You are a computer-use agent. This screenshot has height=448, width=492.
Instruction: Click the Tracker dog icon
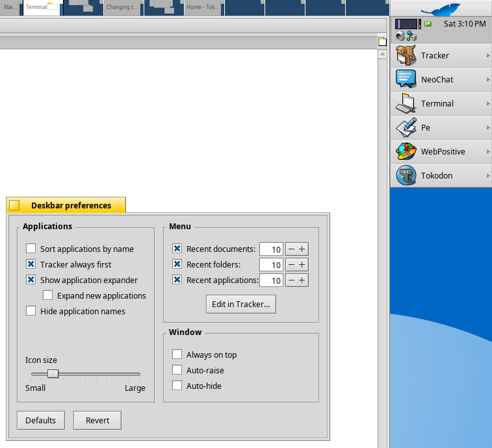pos(406,55)
